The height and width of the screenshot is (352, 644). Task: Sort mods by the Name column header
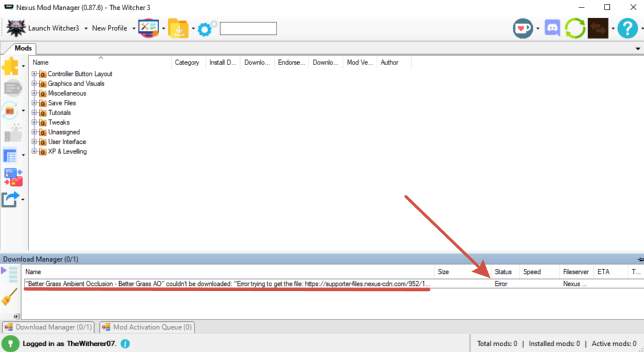[100, 62]
